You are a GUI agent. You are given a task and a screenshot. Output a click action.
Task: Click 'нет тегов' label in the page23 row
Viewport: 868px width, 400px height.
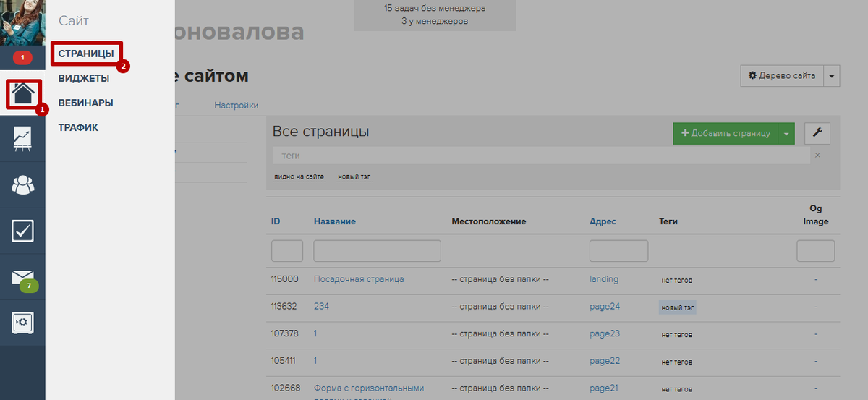coord(676,335)
